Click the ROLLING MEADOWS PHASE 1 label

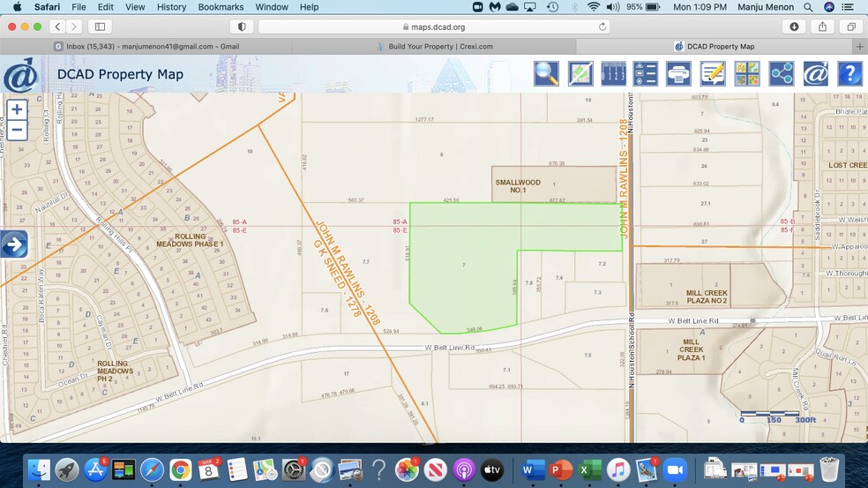tap(190, 240)
